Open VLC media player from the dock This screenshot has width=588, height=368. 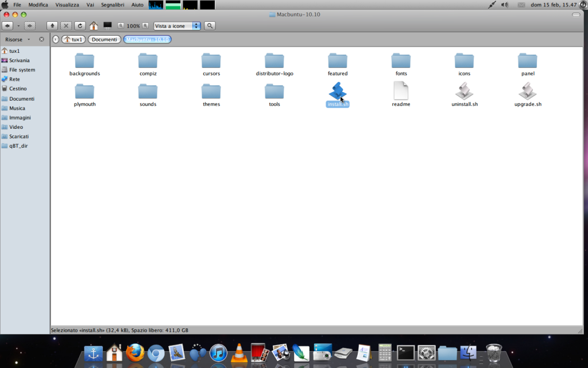point(238,352)
